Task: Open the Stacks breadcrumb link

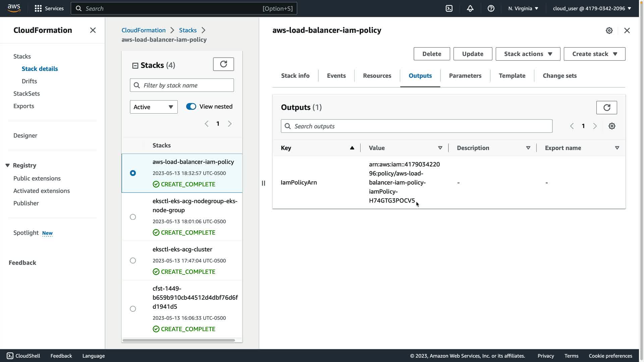Action: pyautogui.click(x=187, y=30)
